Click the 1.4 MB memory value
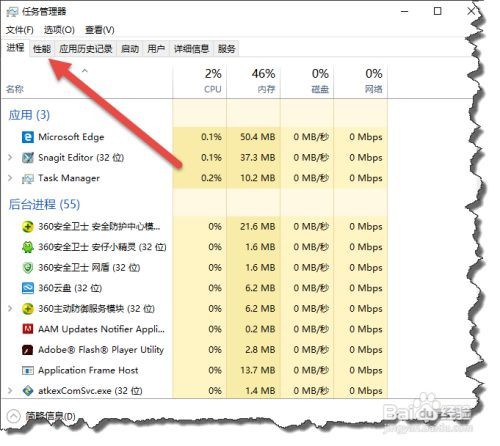This screenshot has height=446, width=500. [x=260, y=391]
